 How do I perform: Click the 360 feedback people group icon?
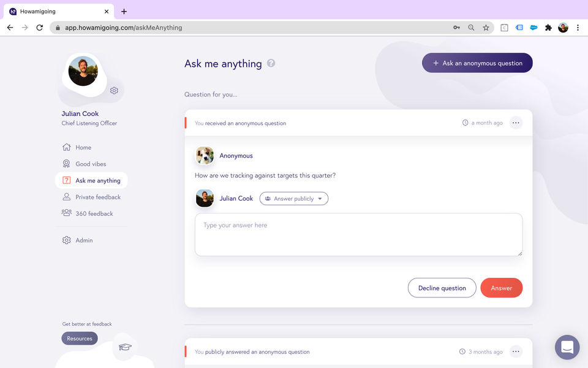tap(66, 213)
